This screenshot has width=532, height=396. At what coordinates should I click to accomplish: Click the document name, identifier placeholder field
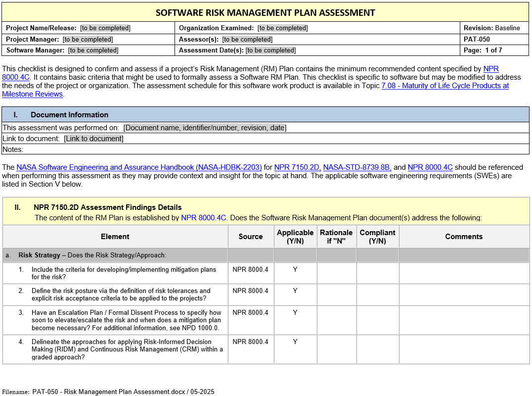(x=205, y=128)
